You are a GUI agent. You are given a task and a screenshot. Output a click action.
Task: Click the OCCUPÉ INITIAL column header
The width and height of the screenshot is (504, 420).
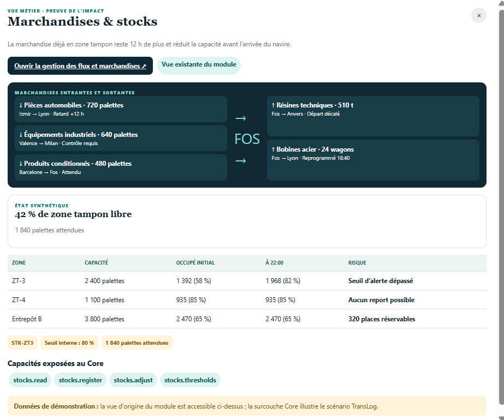pos(195,263)
